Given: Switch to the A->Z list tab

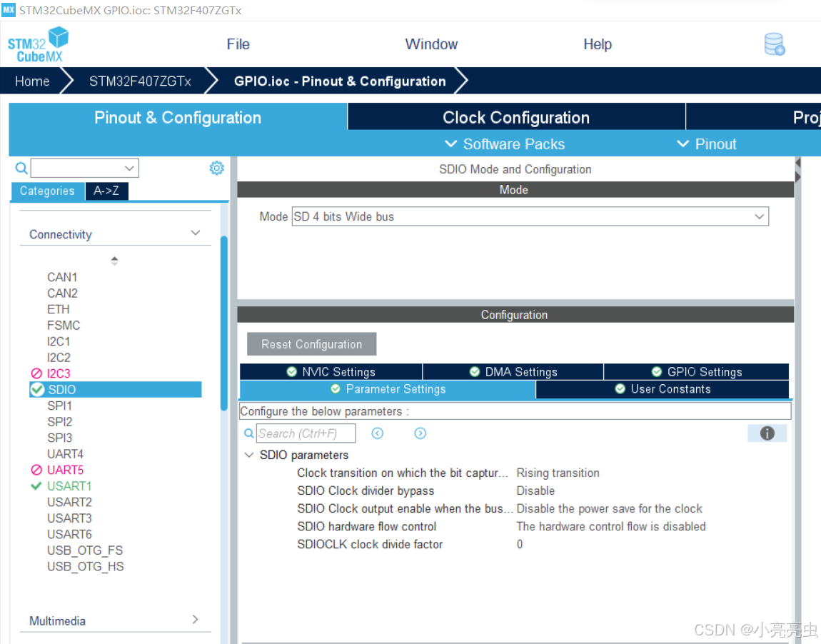Looking at the screenshot, I should tap(106, 191).
